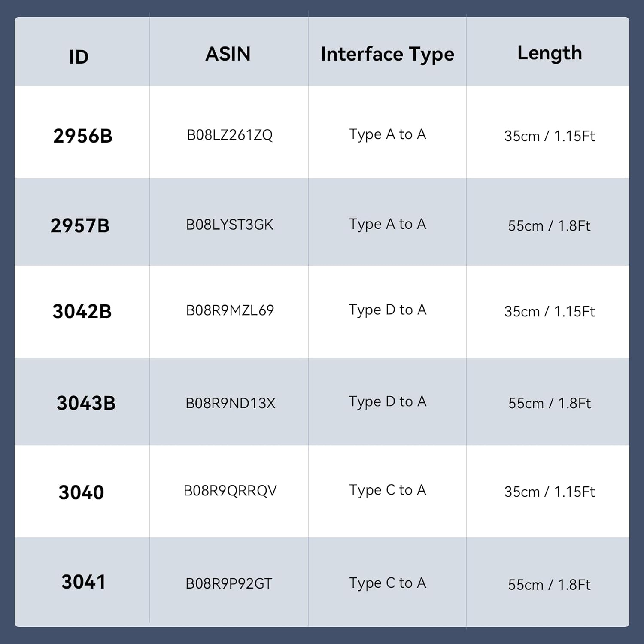Click ASIN B08LYST3GK
The height and width of the screenshot is (644, 644).
230,225
